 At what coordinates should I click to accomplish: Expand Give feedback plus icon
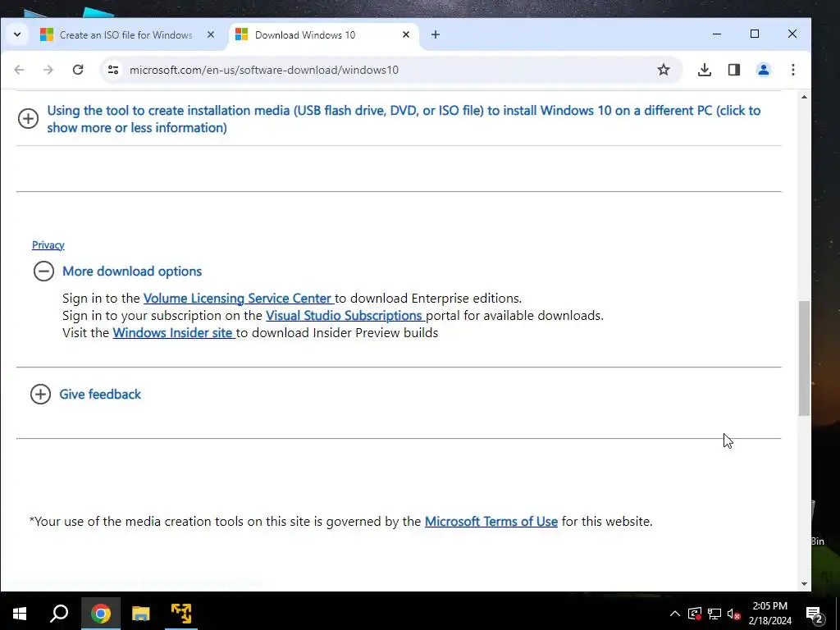(40, 395)
